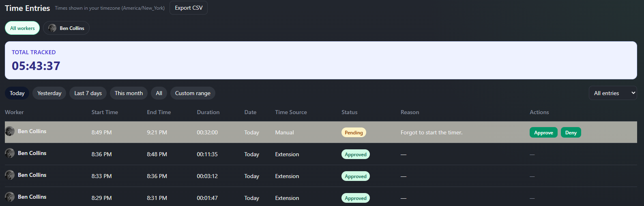The image size is (644, 206).
Task: Click Extension source in 8:29 PM row
Action: [287, 198]
